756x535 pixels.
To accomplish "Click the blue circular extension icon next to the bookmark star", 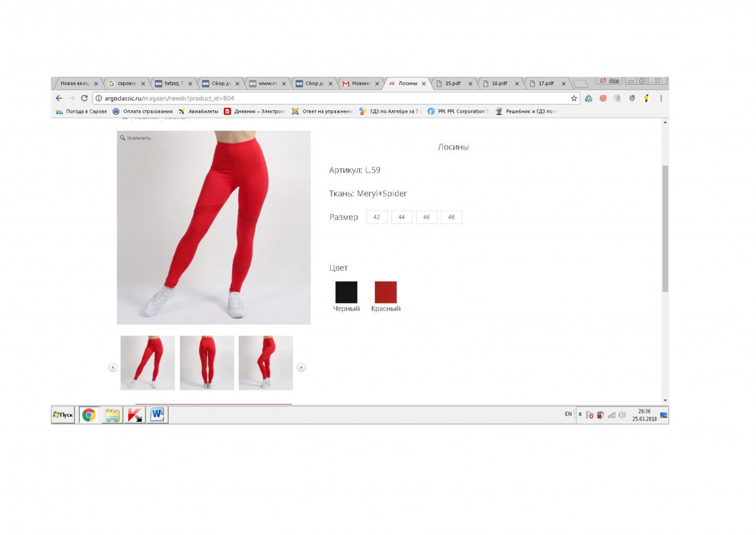I will pyautogui.click(x=588, y=98).
